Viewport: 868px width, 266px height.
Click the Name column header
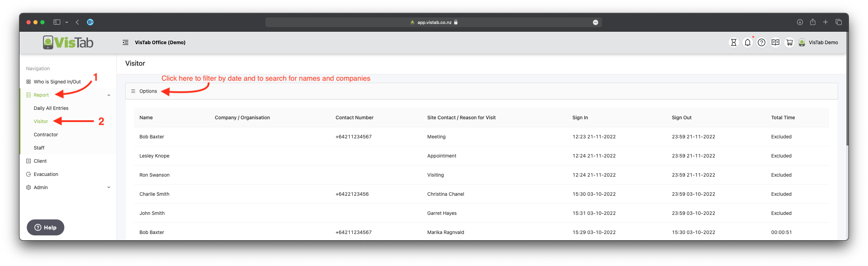pyautogui.click(x=146, y=118)
